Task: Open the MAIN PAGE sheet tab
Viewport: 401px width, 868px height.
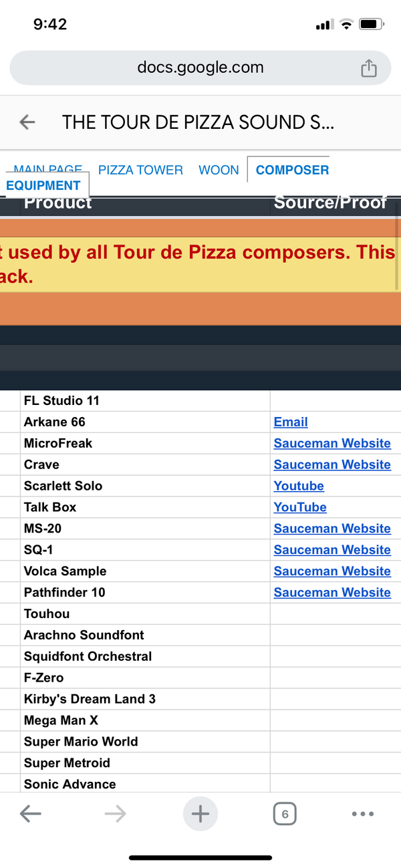Action: (x=48, y=168)
